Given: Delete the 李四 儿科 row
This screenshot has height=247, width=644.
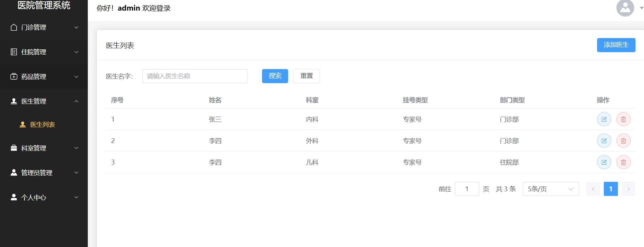Looking at the screenshot, I should [x=623, y=162].
